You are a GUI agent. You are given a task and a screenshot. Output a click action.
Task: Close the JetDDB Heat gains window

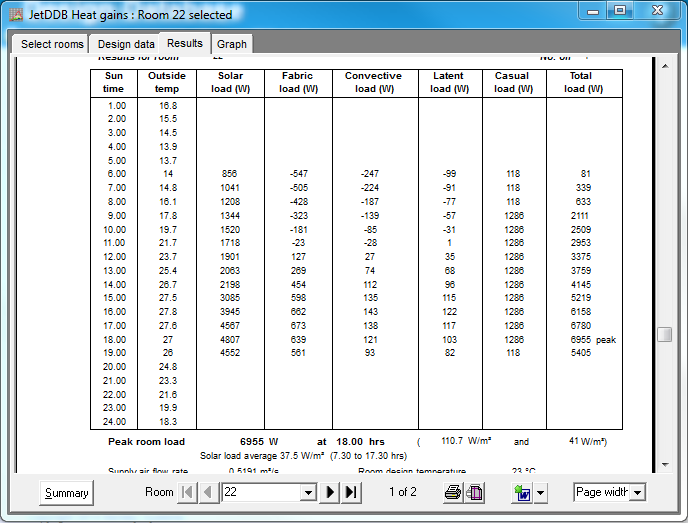(x=657, y=11)
